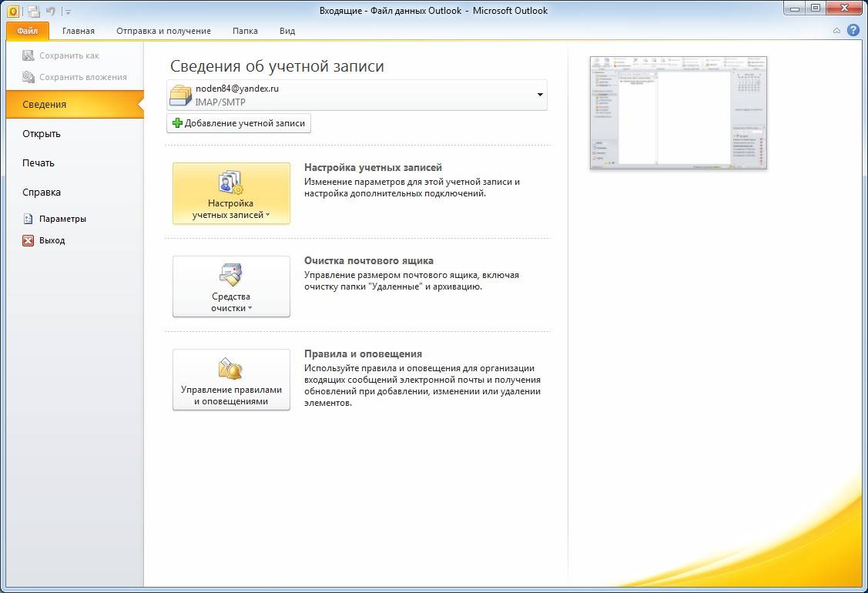Screen dimensions: 868x593
Task: Click the Undo arrow in quick access toolbar
Action: coord(51,11)
